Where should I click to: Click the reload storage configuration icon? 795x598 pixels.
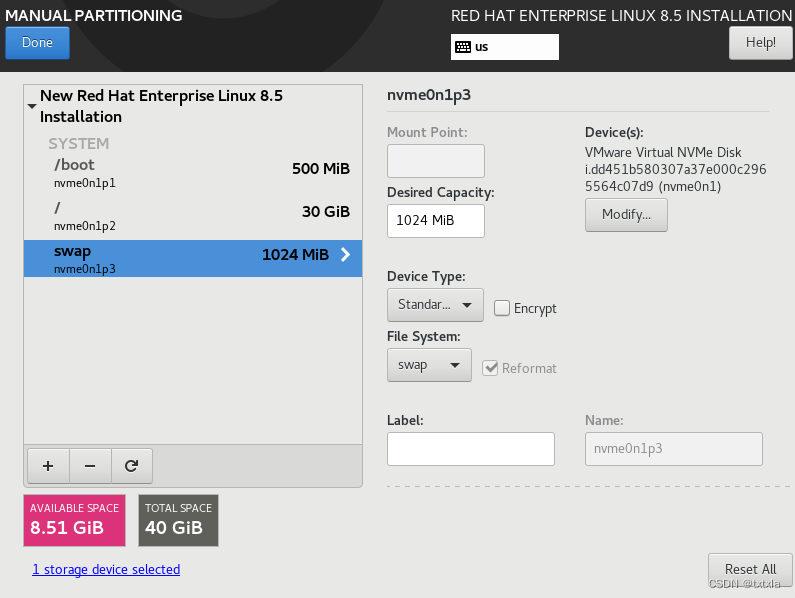(131, 466)
